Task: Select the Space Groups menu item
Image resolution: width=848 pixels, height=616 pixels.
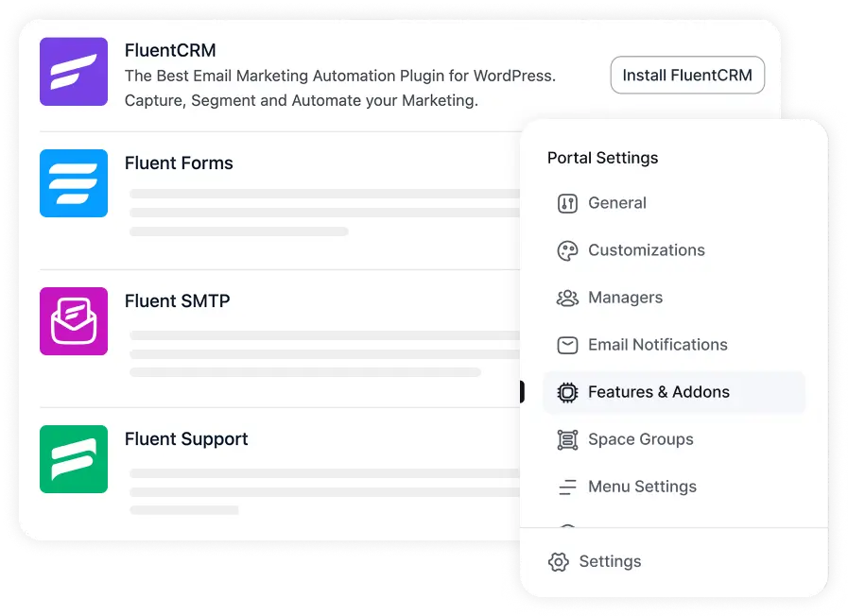Action: coord(641,439)
